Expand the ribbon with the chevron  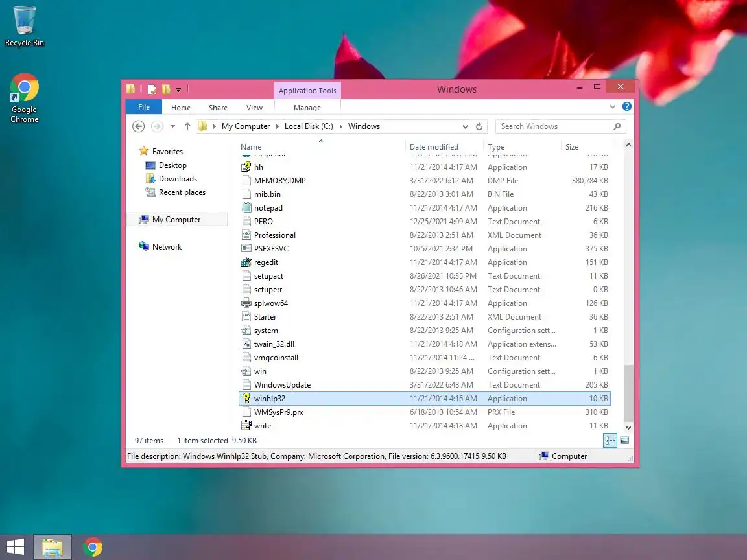point(613,107)
